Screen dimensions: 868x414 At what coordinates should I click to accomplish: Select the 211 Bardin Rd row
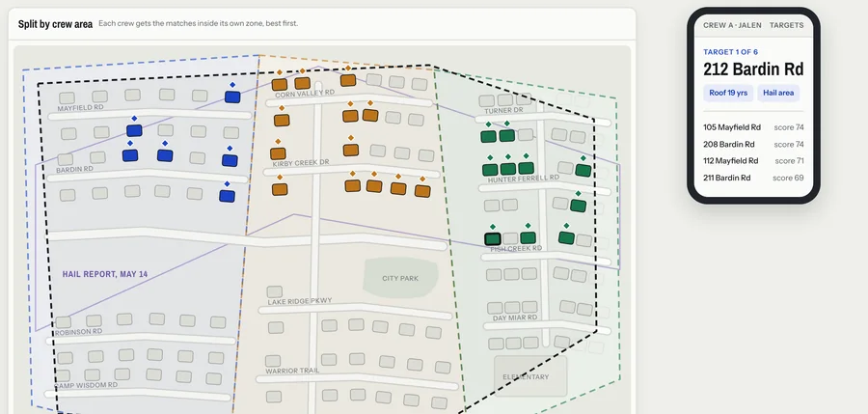click(x=753, y=178)
